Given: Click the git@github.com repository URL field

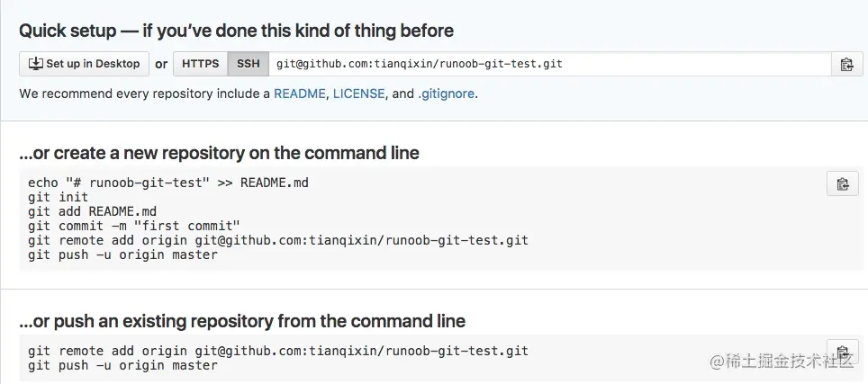Looking at the screenshot, I should (x=549, y=64).
